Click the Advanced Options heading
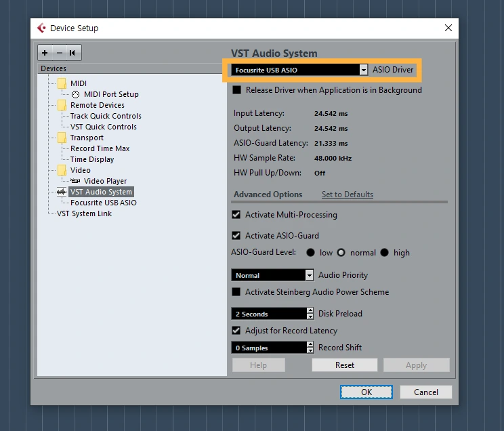The width and height of the screenshot is (504, 431). click(x=268, y=194)
